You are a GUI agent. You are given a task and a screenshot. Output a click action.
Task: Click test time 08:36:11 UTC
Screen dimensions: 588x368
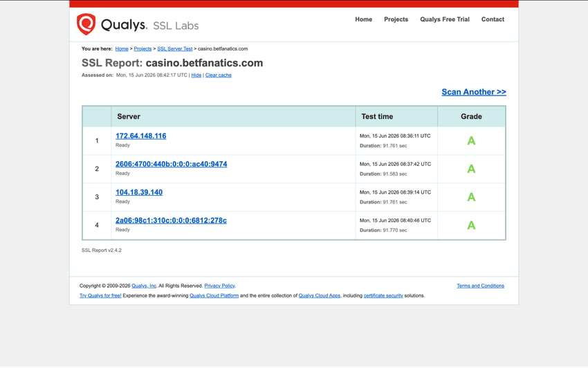coord(395,136)
